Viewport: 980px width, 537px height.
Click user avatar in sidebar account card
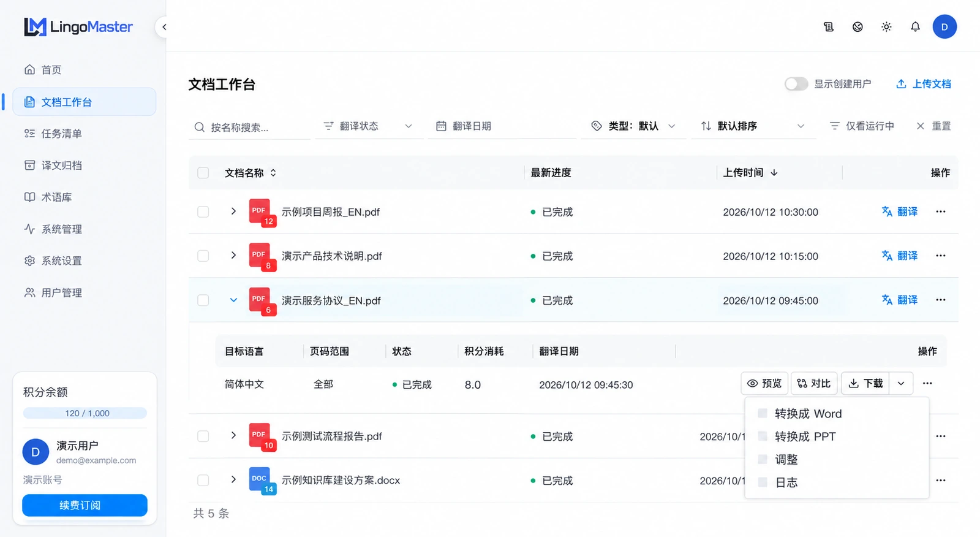click(36, 452)
